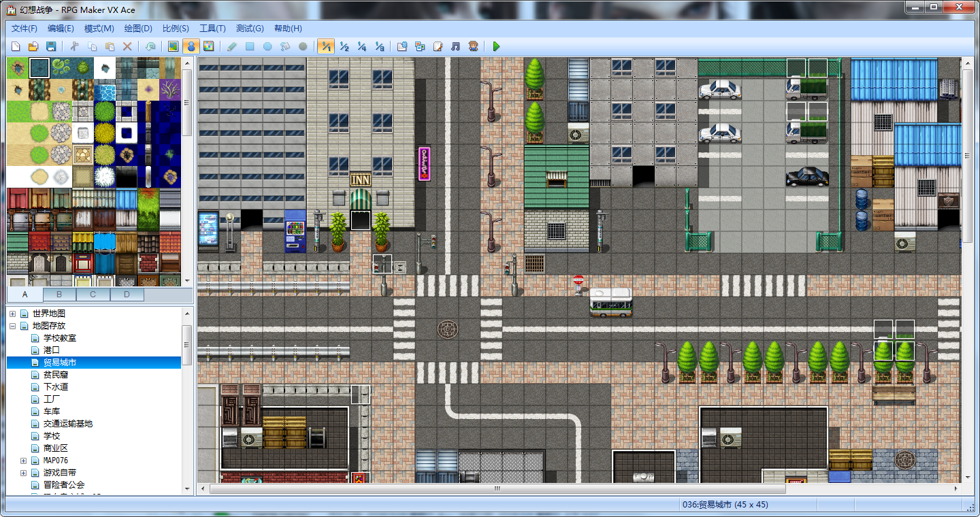Open the 文件(F) menu
980x517 pixels.
click(24, 29)
